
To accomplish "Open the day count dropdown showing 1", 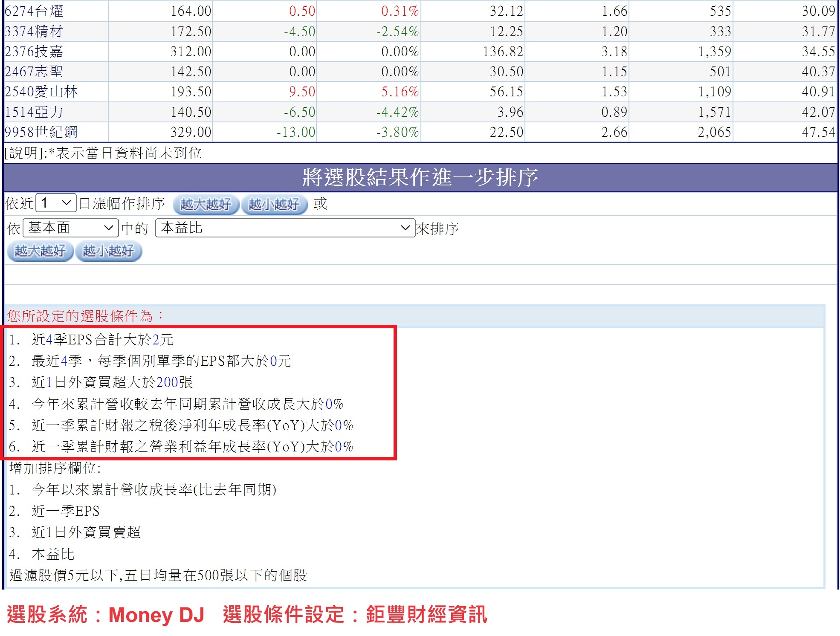I will 56,203.
